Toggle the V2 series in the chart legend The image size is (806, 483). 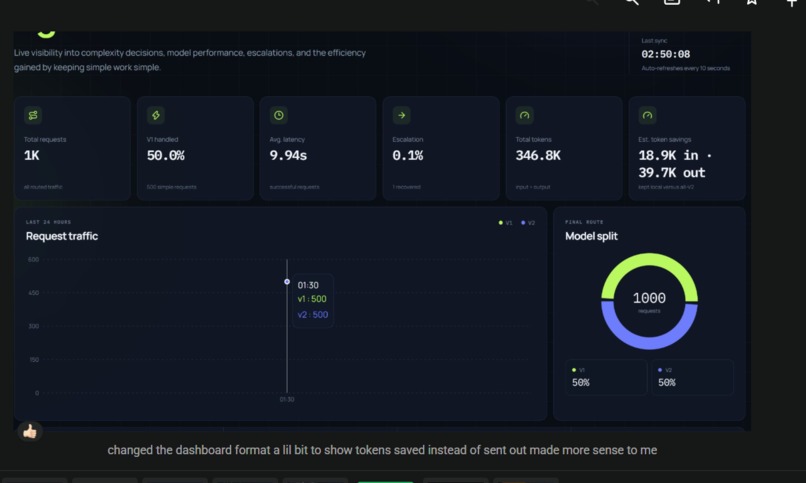click(x=528, y=222)
